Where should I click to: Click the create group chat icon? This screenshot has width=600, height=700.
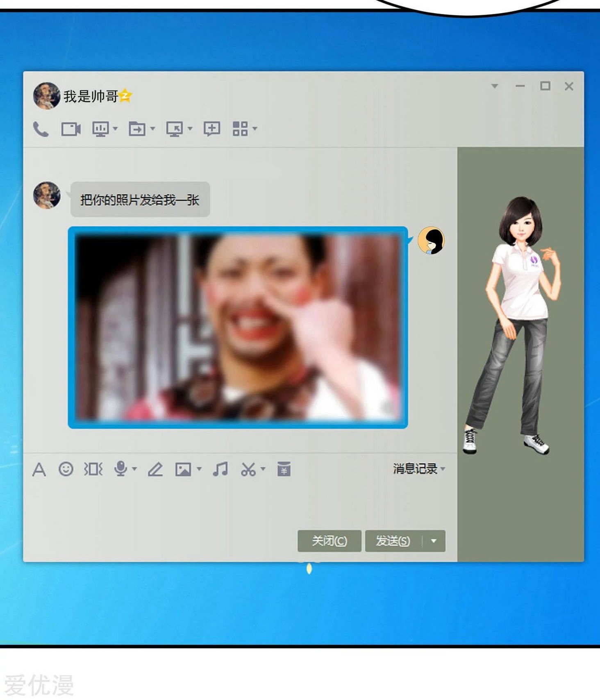pos(212,129)
